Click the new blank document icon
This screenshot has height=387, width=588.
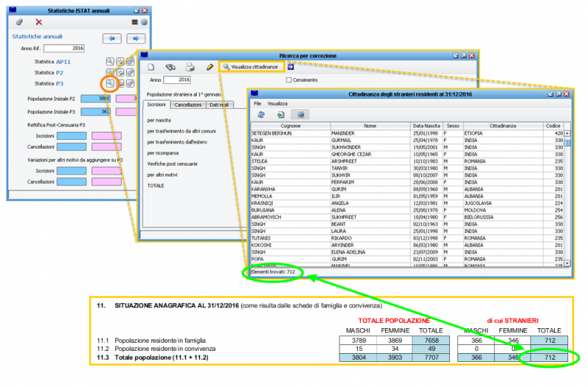(x=151, y=66)
